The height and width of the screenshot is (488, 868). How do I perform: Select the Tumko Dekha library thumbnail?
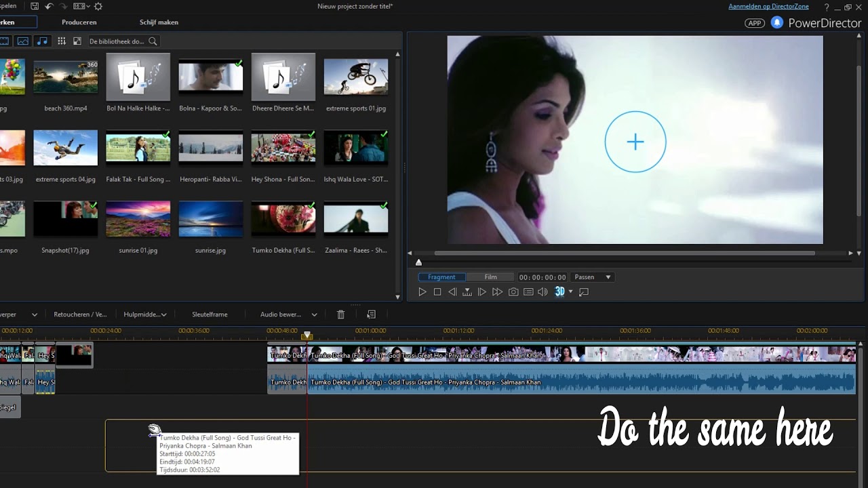pos(283,219)
